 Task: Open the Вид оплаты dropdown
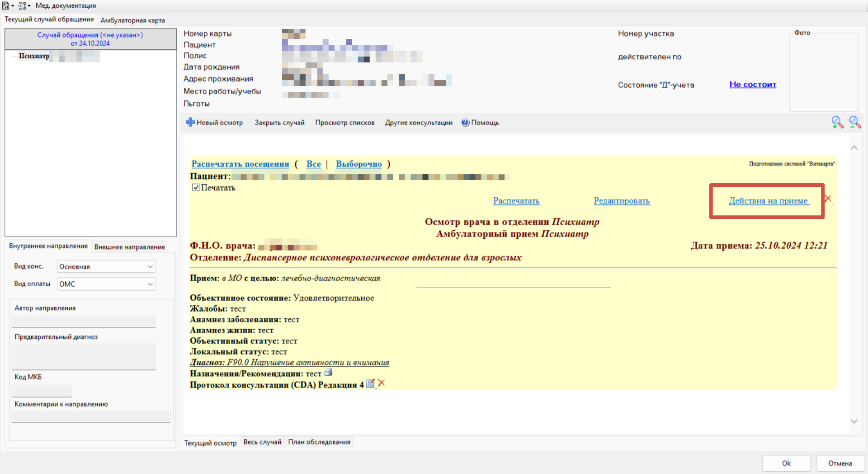click(x=150, y=284)
